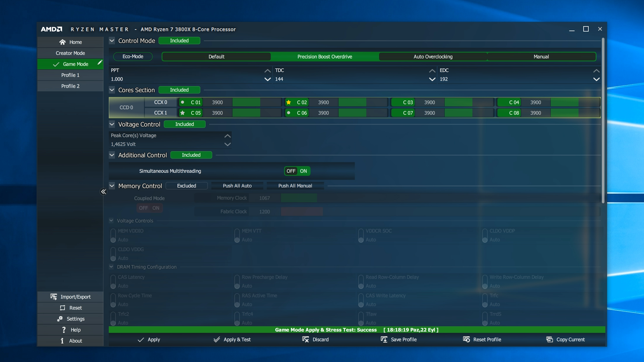Click the Copy Current icon
This screenshot has width=644, height=362.
pos(550,339)
